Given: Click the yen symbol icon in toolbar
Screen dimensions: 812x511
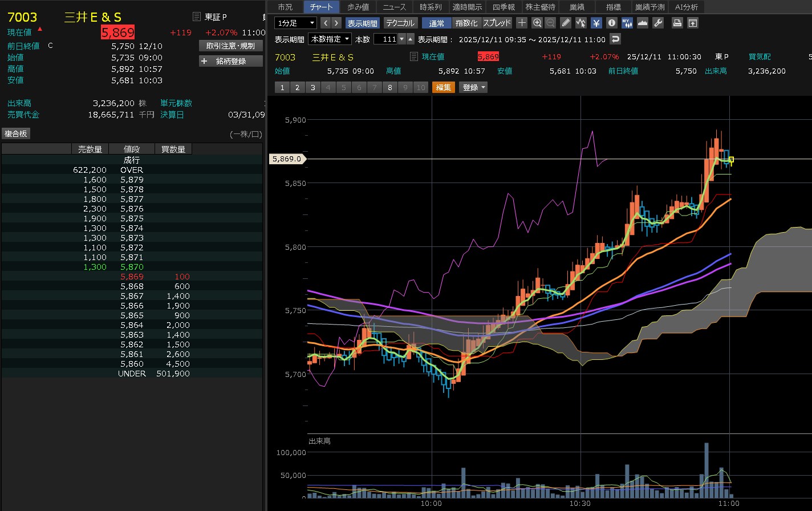Looking at the screenshot, I should point(596,23).
